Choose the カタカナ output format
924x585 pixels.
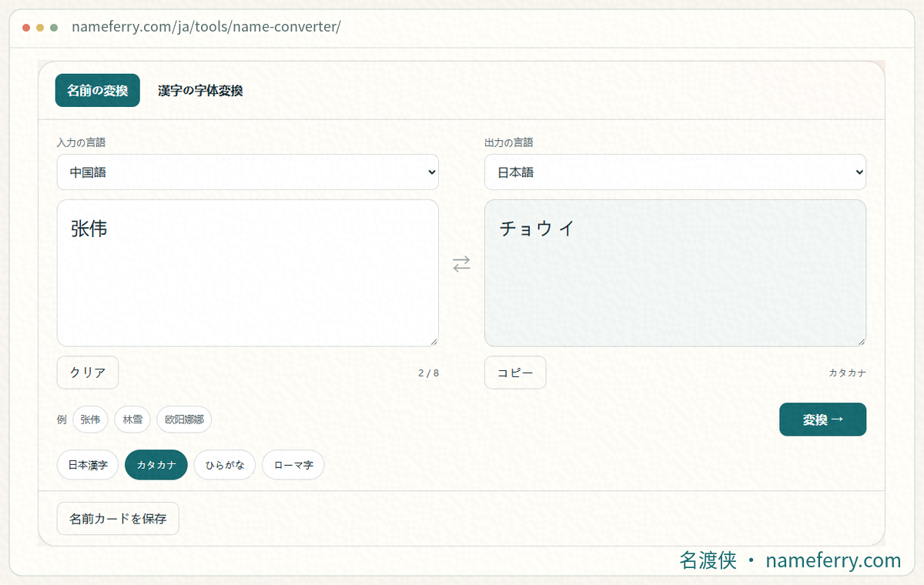[x=156, y=465]
